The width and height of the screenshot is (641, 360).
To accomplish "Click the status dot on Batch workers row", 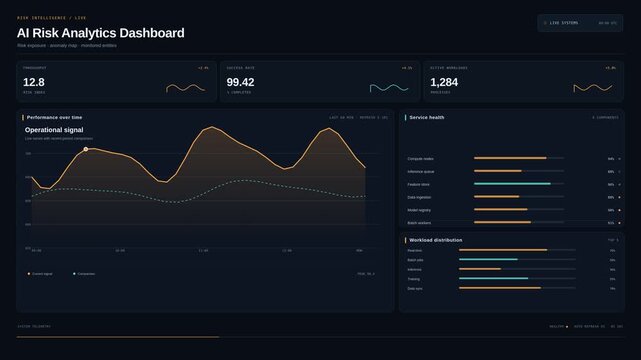I will coord(619,223).
